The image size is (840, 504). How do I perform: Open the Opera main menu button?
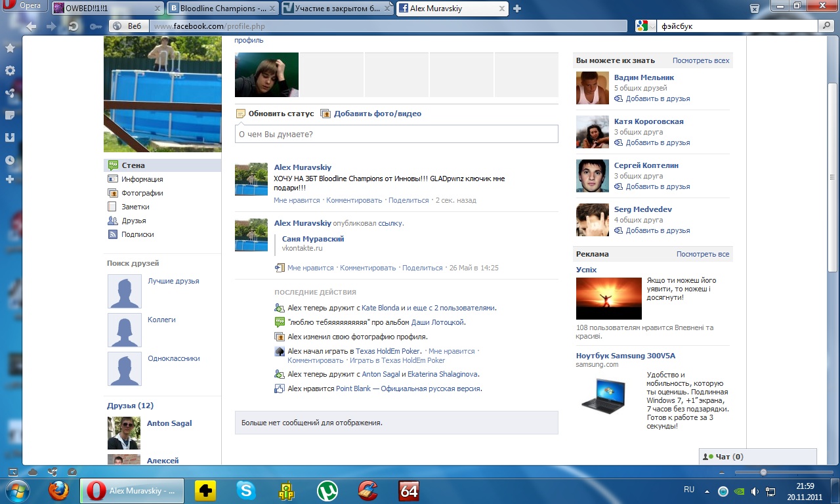point(23,7)
